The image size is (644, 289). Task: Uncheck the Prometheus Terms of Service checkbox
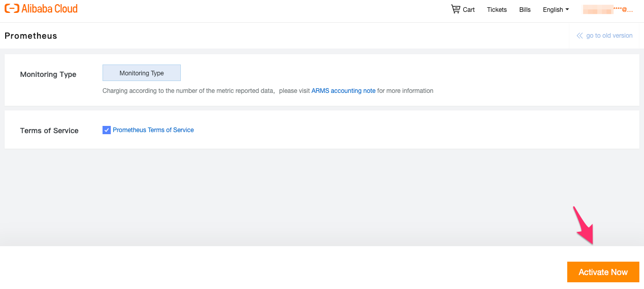[x=107, y=130]
